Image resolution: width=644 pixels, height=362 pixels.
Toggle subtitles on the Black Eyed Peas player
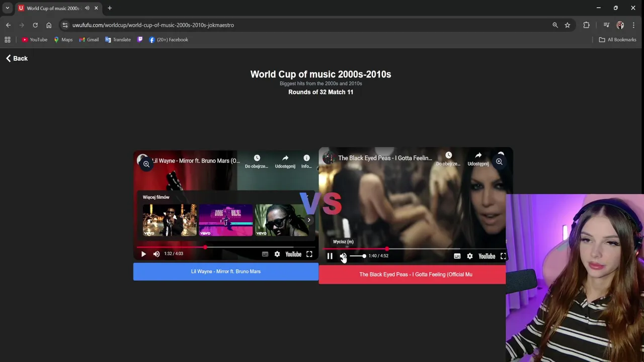tap(457, 256)
